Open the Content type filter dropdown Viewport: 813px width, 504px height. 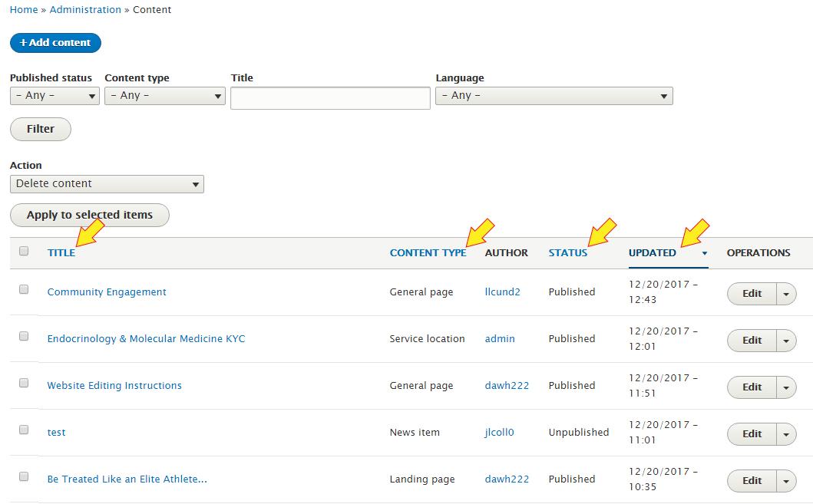point(164,96)
